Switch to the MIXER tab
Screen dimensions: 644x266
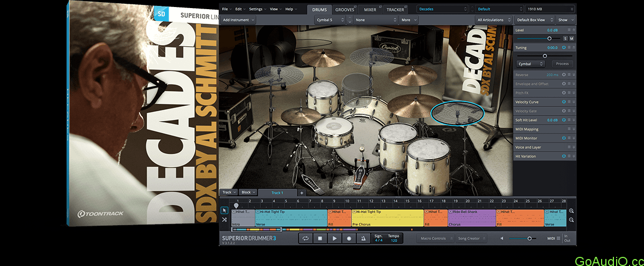coord(370,10)
